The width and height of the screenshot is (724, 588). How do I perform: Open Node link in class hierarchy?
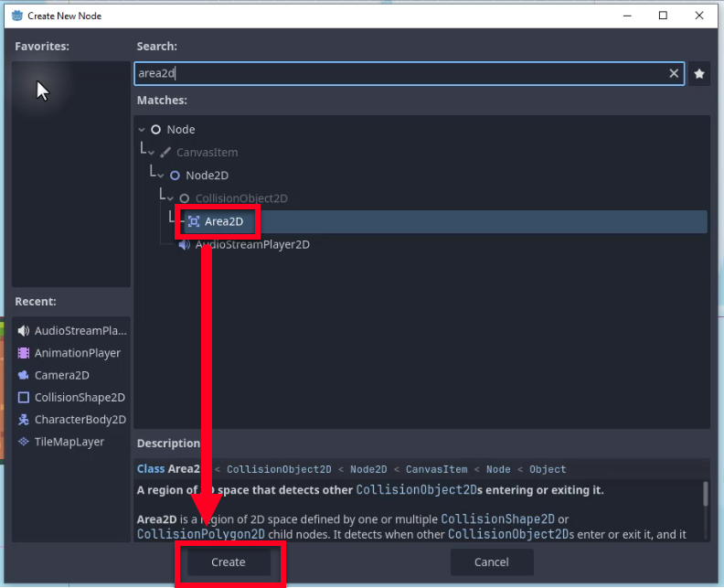click(x=498, y=469)
